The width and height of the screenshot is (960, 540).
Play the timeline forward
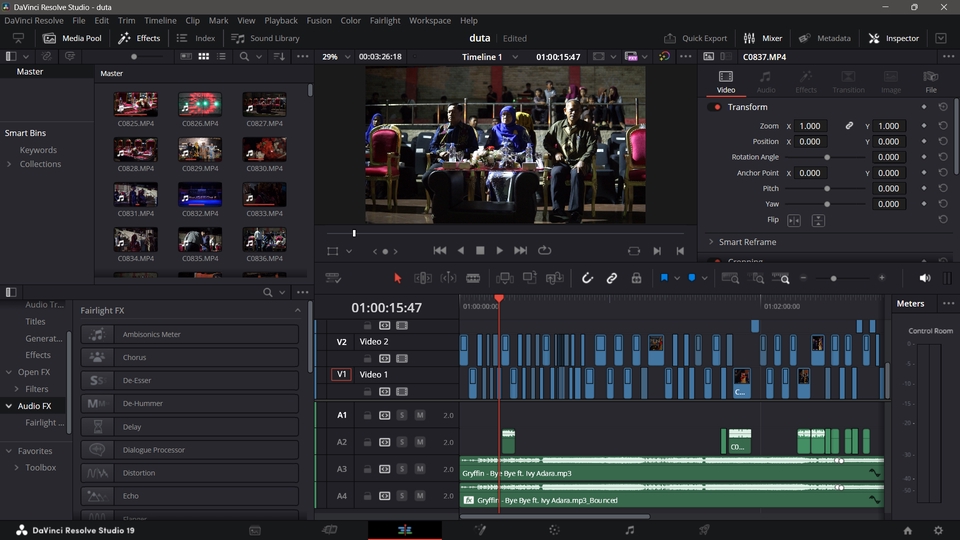click(x=500, y=250)
